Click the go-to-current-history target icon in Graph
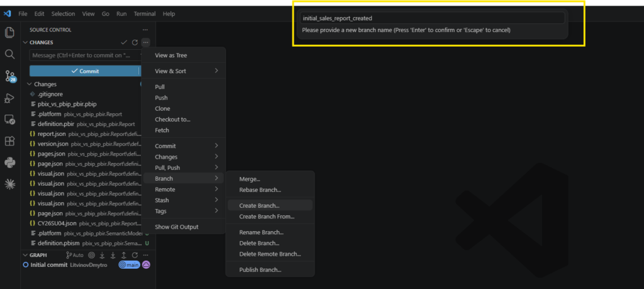Viewport: 644px width, 289px height. pyautogui.click(x=92, y=255)
